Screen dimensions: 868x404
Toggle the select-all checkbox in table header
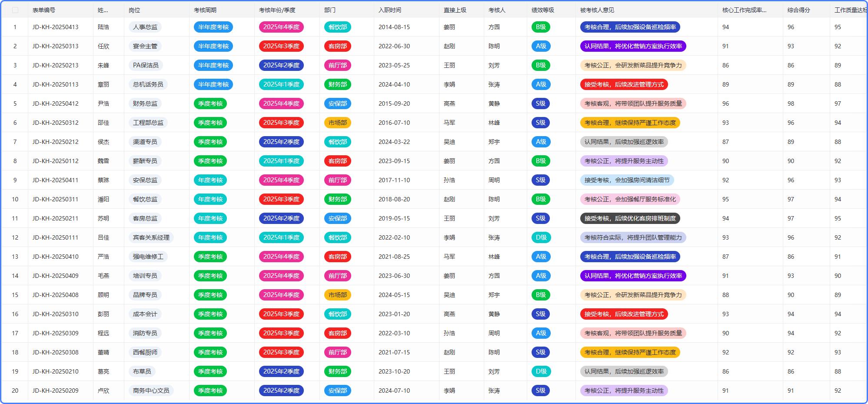pos(15,10)
